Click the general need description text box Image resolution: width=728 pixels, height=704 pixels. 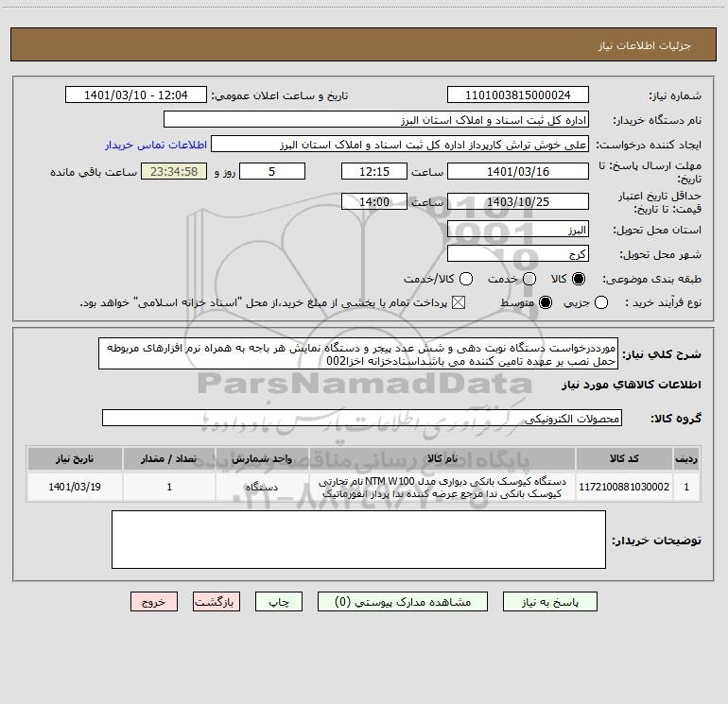(x=358, y=353)
